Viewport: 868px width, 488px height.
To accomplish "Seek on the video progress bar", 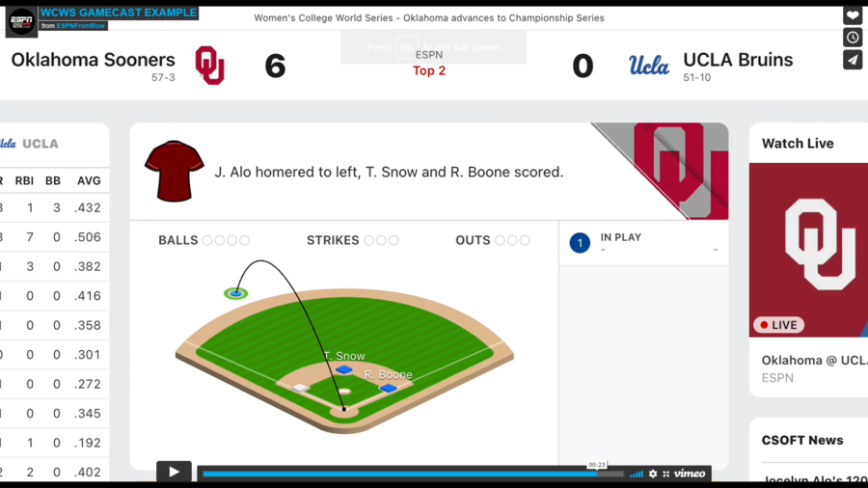I will [405, 474].
